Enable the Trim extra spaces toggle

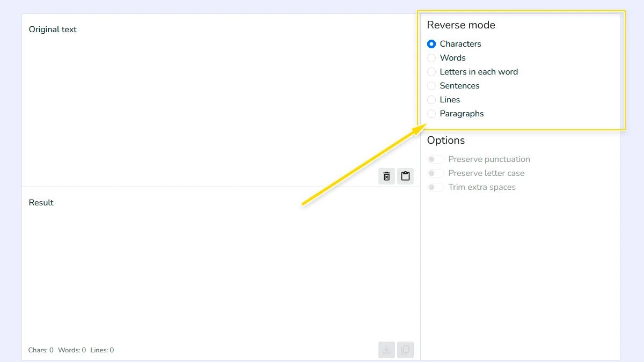tap(436, 187)
